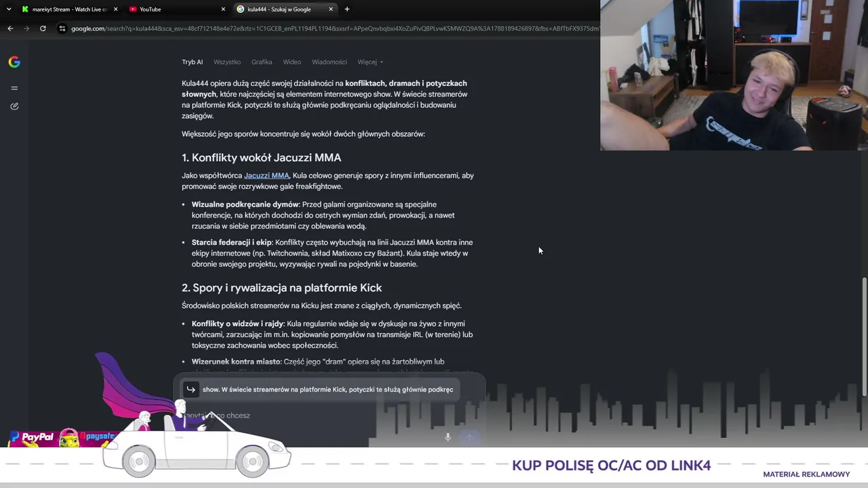The image size is (868, 488).
Task: View site information for google.com
Action: pyautogui.click(x=62, y=28)
